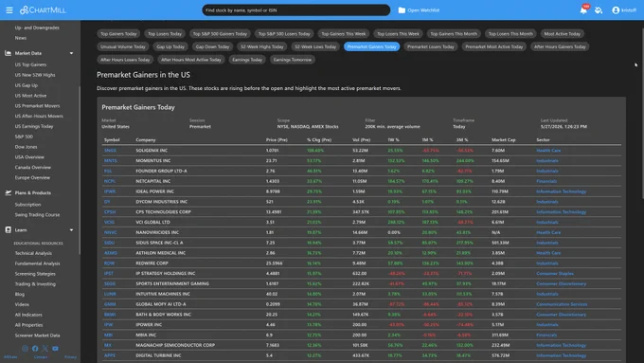Image resolution: width=644 pixels, height=363 pixels.
Task: Select Top Gainers This Week chip
Action: (344, 34)
